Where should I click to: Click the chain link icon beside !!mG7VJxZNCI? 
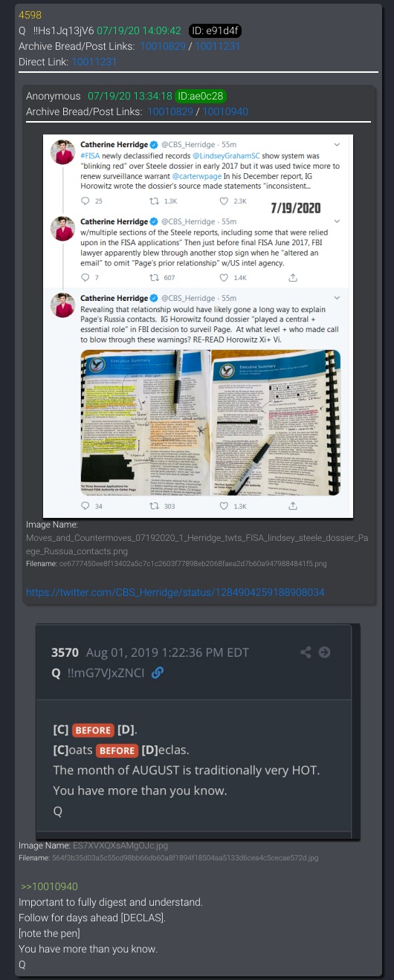pos(157,672)
